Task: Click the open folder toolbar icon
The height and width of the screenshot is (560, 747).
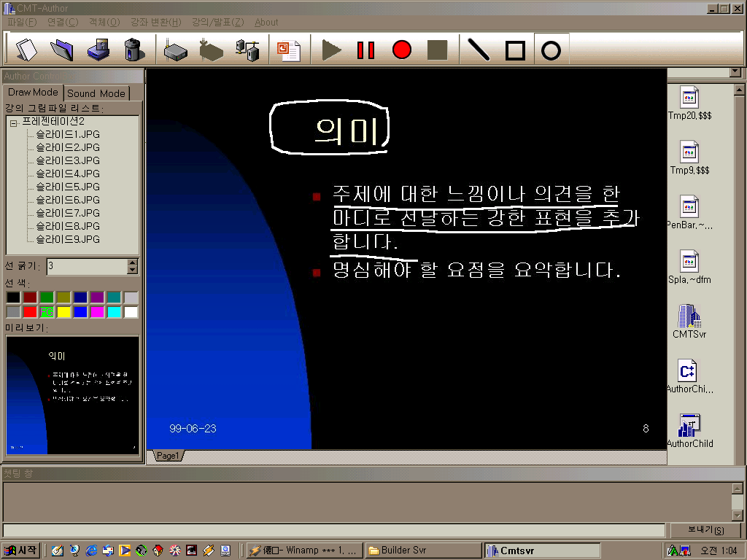Action: tap(62, 50)
